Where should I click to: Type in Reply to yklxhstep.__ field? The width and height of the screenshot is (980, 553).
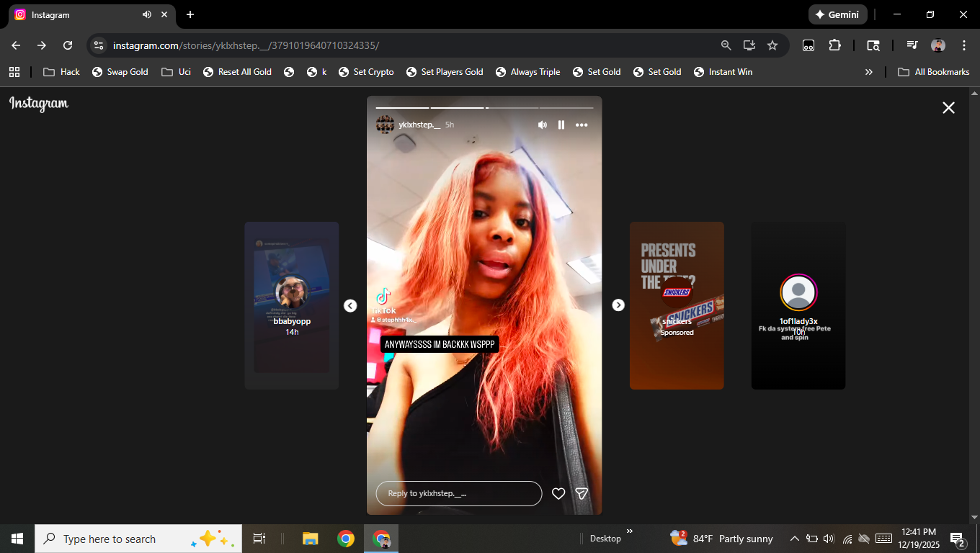[x=459, y=493]
